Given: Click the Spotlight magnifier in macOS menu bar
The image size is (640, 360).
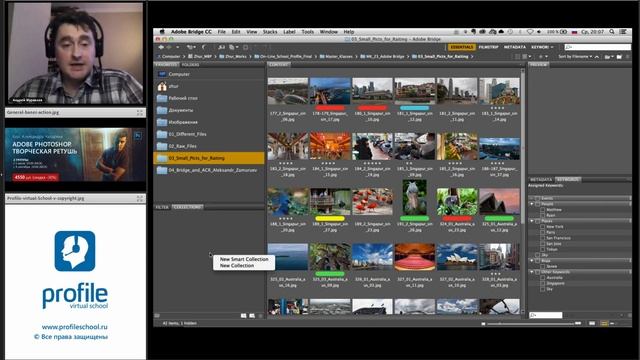Looking at the screenshot, I should [x=612, y=31].
